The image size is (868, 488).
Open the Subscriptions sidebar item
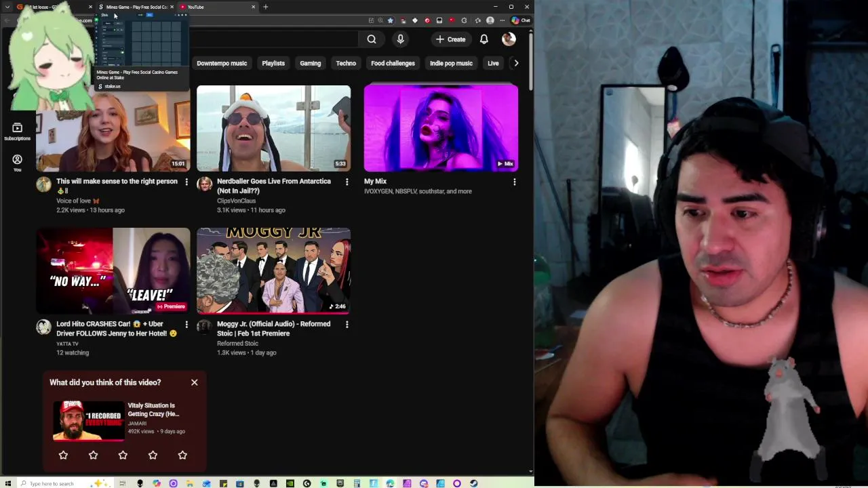point(17,131)
